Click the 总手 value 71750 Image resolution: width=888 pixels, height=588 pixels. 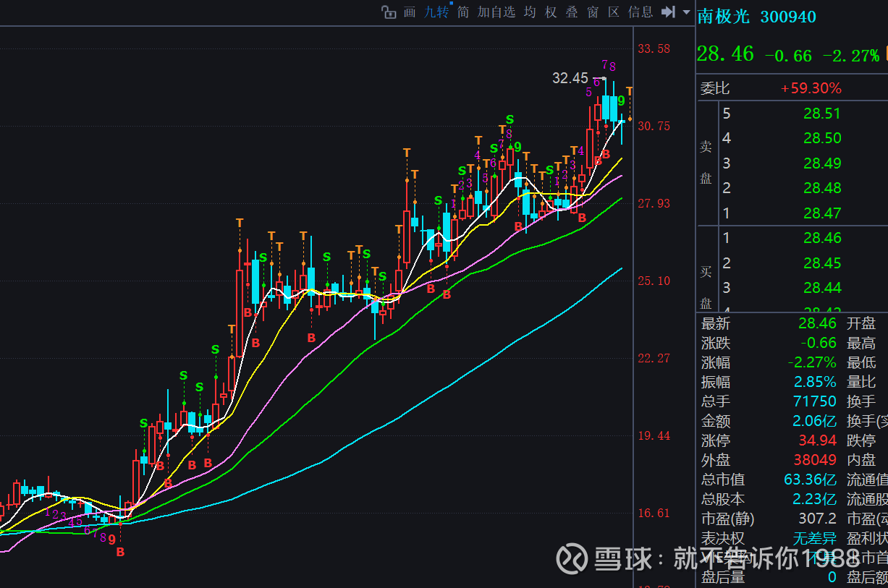click(x=815, y=401)
